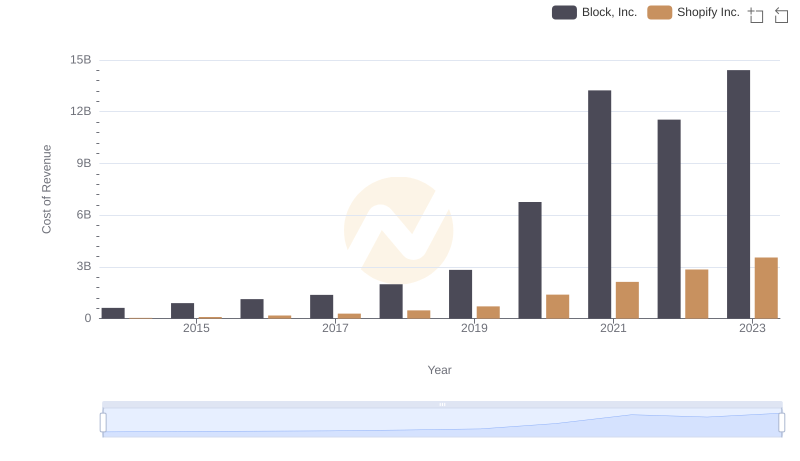
Task: Click the area zoom tool icon
Action: click(756, 15)
